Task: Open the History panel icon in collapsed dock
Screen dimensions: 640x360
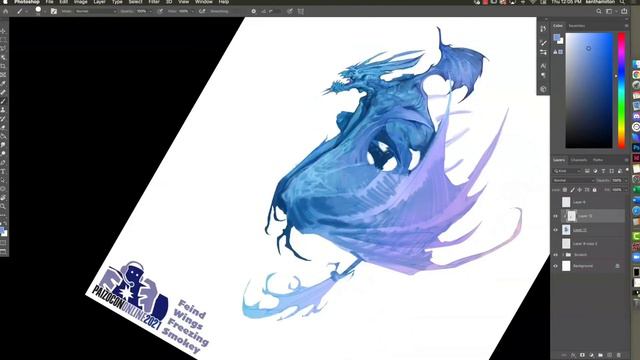Action: [x=543, y=29]
